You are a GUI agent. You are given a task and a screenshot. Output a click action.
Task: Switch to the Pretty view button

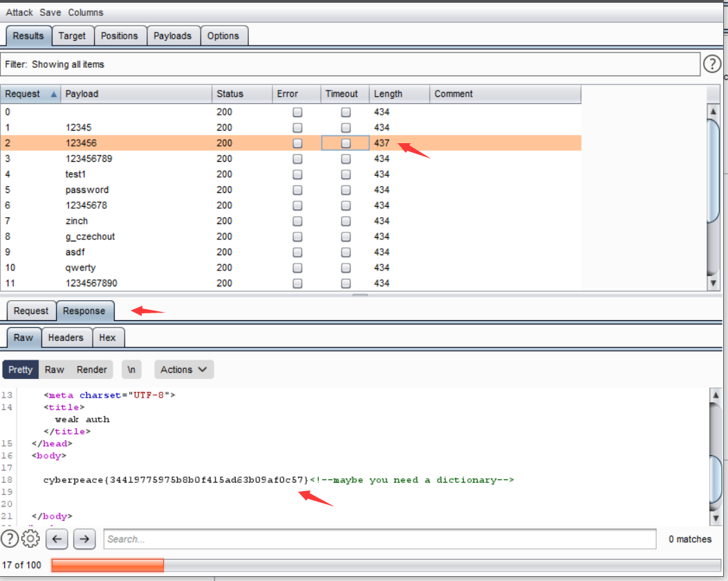(x=21, y=369)
